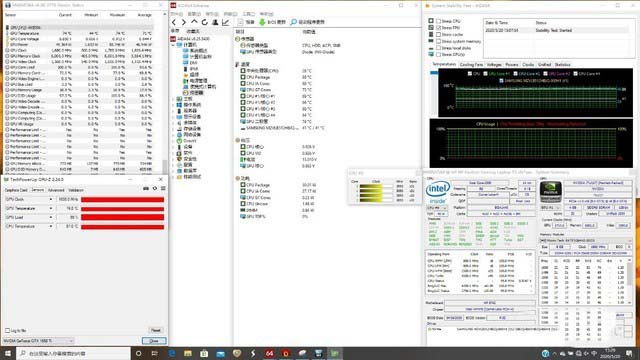640x360 pixels.
Task: Open Validation tab in GPU-Z
Action: (76, 190)
